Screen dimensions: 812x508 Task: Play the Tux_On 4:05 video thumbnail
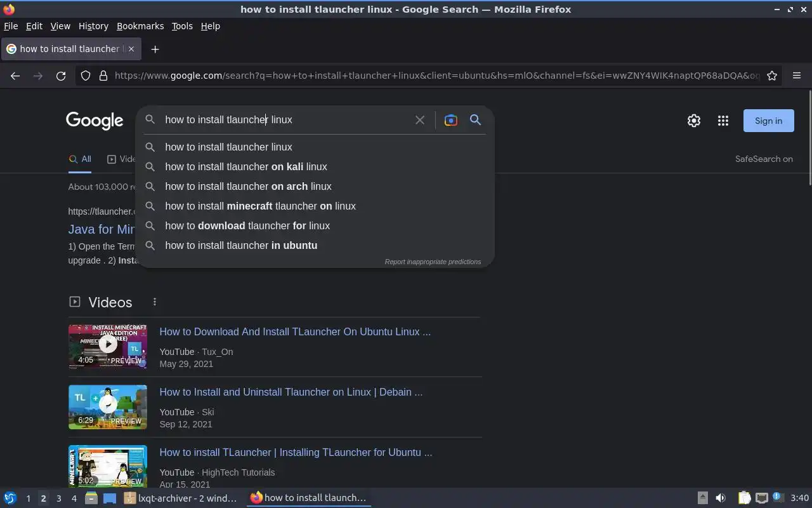[108, 346]
